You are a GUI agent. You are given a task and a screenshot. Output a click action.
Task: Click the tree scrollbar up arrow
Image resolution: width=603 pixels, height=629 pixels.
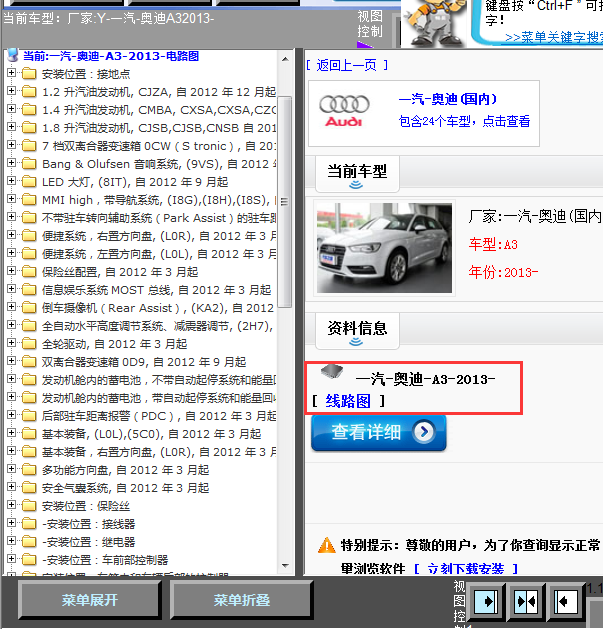[x=285, y=59]
